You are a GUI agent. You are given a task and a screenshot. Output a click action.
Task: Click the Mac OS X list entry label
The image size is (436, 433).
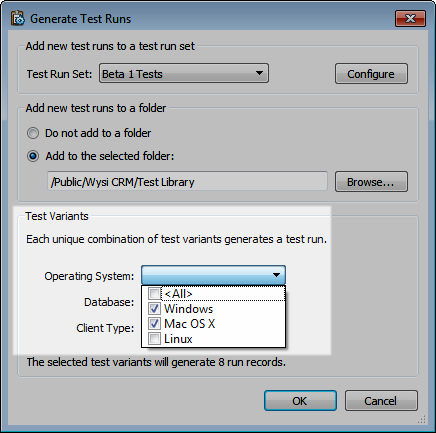pos(190,324)
